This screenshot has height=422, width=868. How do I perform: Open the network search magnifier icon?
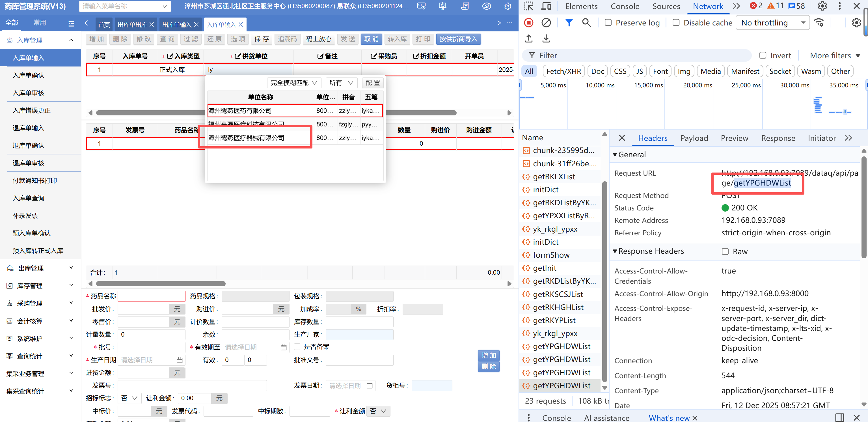click(x=586, y=23)
